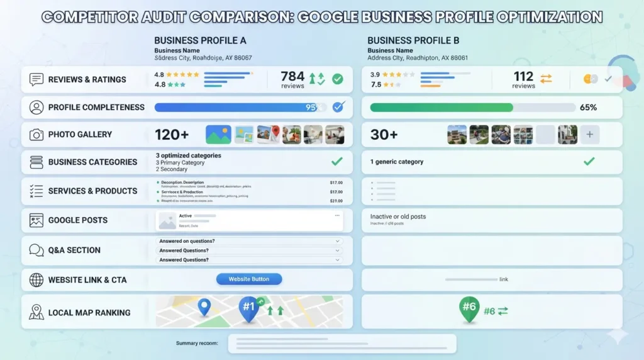644x360 pixels.
Task: Click the 3.9 star rating in Profile B
Action: pyautogui.click(x=392, y=75)
